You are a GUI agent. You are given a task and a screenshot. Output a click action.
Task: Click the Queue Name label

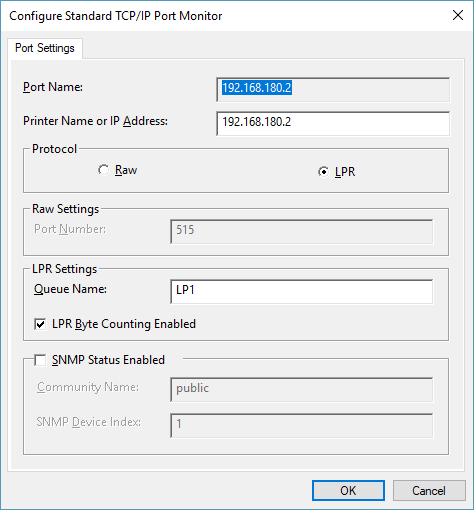[x=70, y=289]
